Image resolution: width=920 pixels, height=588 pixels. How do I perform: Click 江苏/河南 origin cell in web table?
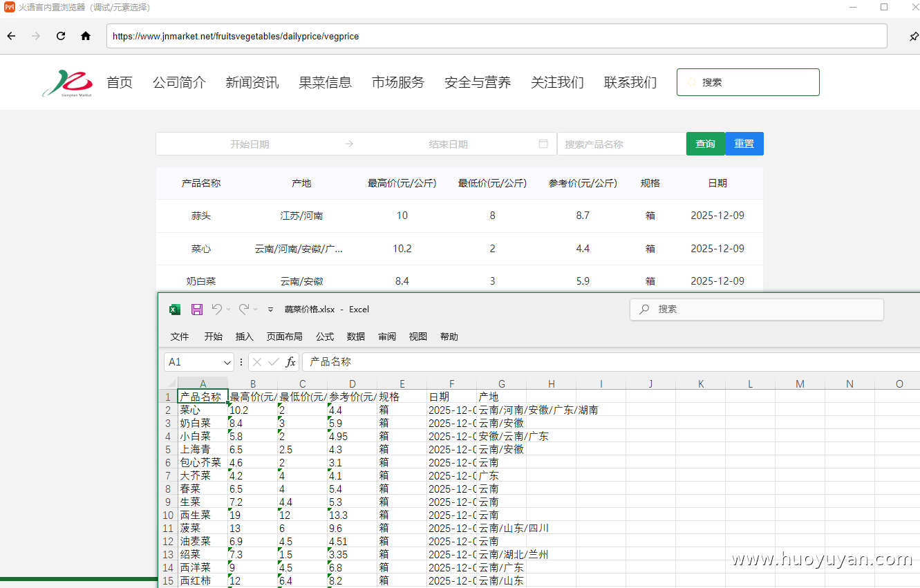(301, 216)
